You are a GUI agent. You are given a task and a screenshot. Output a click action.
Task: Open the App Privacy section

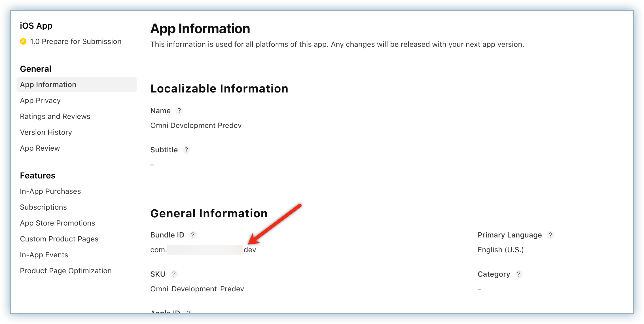click(40, 100)
